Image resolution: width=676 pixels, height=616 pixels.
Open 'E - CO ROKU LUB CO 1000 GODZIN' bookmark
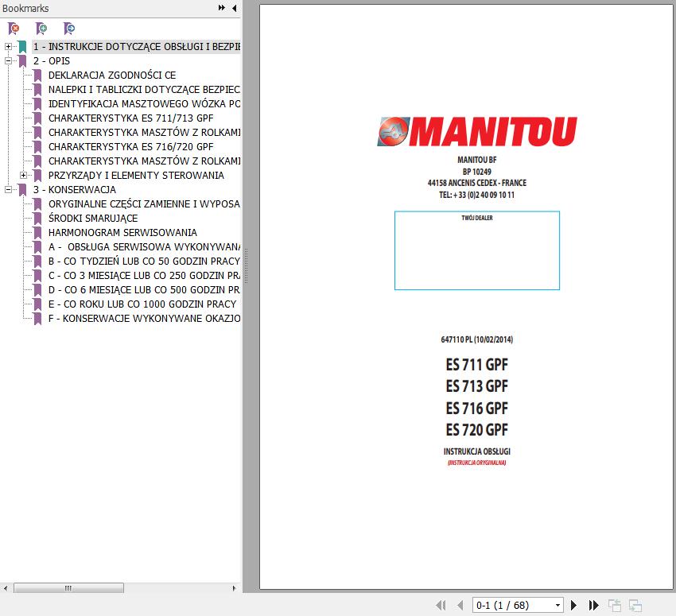tap(142, 304)
